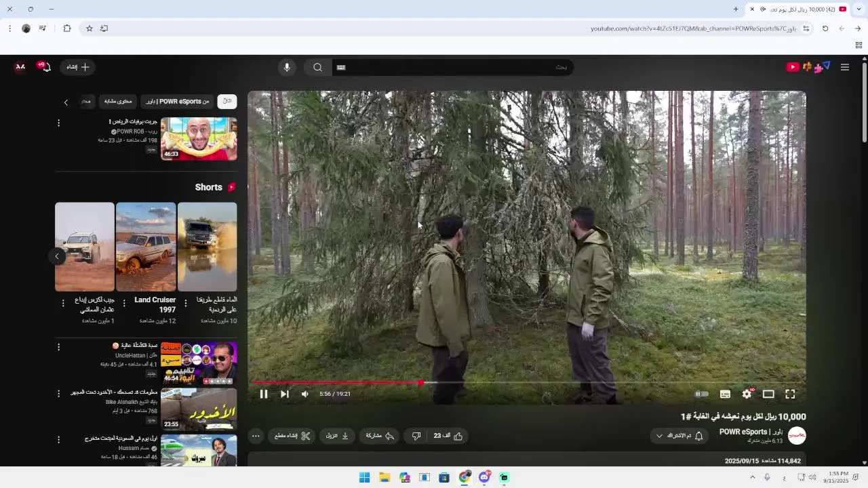Open the browser apps grid shortcut icon

click(x=859, y=45)
